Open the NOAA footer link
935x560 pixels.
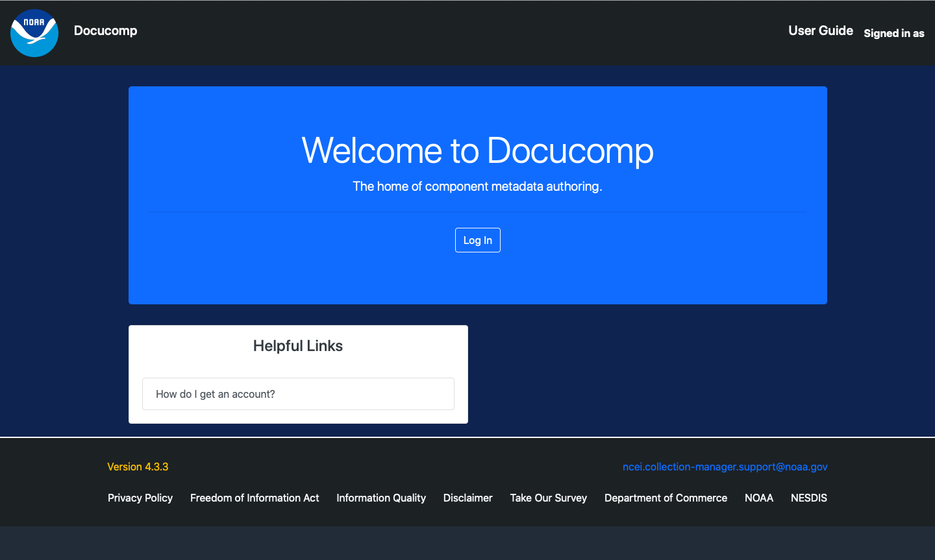[x=759, y=498]
